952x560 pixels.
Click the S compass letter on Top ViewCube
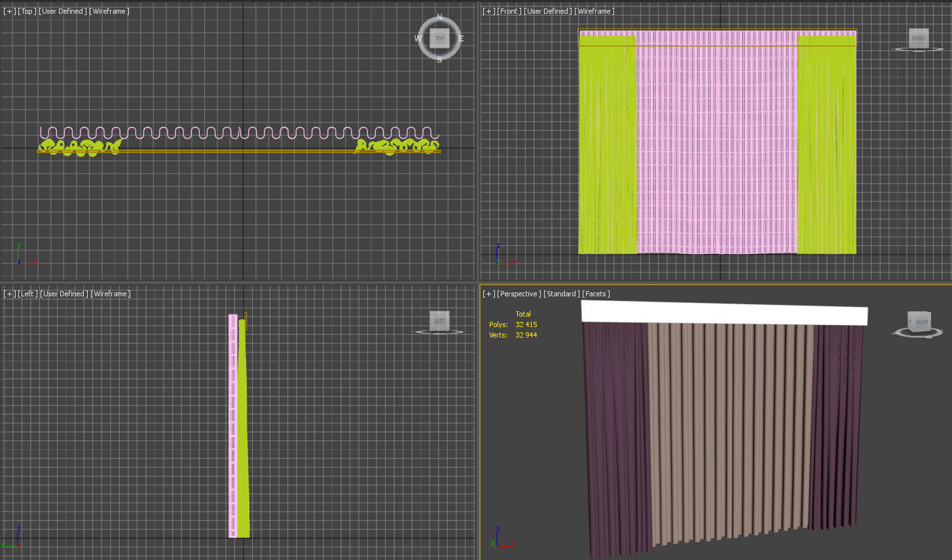pyautogui.click(x=439, y=60)
